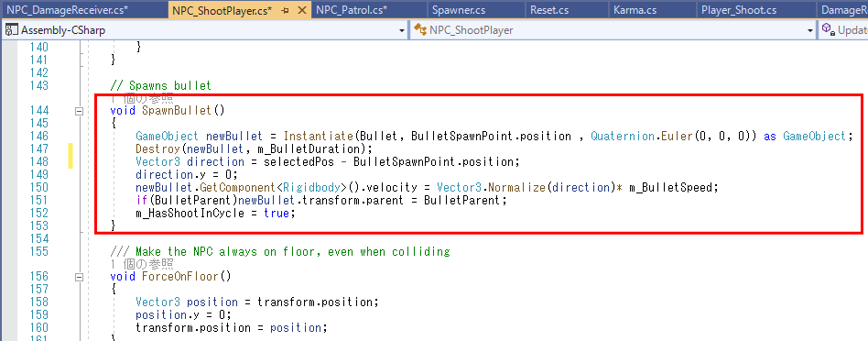Pin the NPC_ShootPlayer.cs tab
Viewport: 868px width, 341px height.
[x=286, y=10]
